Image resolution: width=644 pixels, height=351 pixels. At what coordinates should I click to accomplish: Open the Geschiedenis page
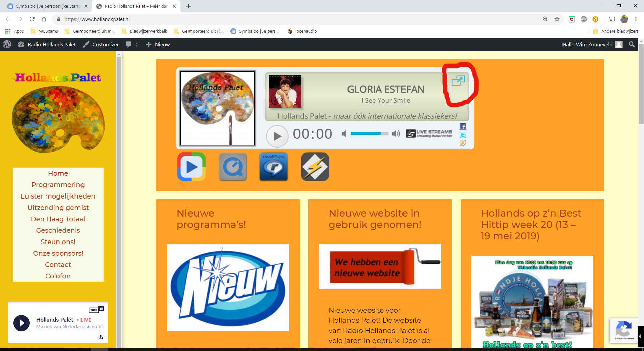coord(58,230)
